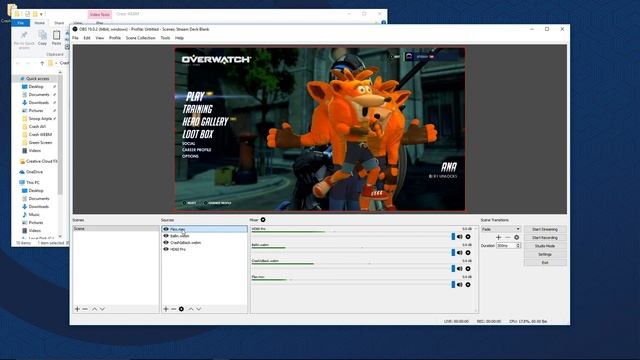Remove selected source with minus icon
This screenshot has height=360, width=640.
point(173,309)
